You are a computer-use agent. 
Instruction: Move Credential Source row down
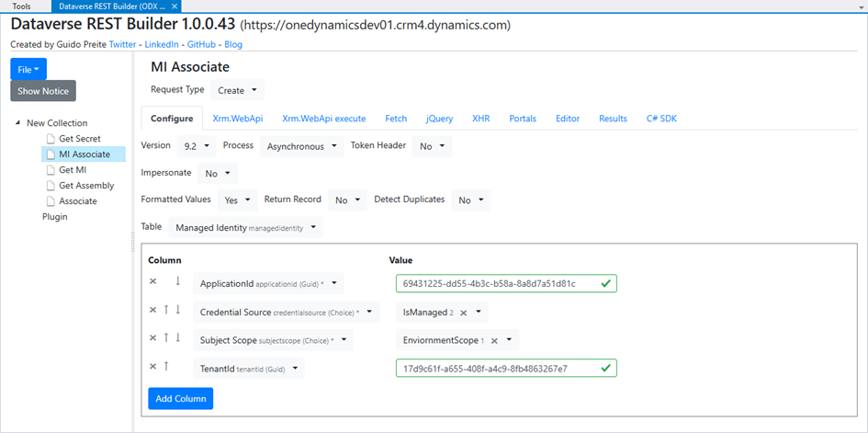point(177,310)
